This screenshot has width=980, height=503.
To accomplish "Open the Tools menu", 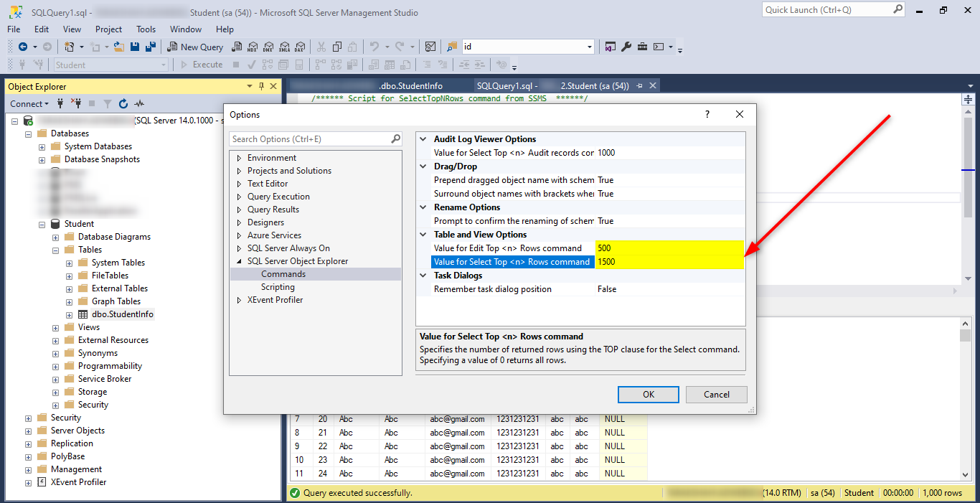I will [x=146, y=29].
